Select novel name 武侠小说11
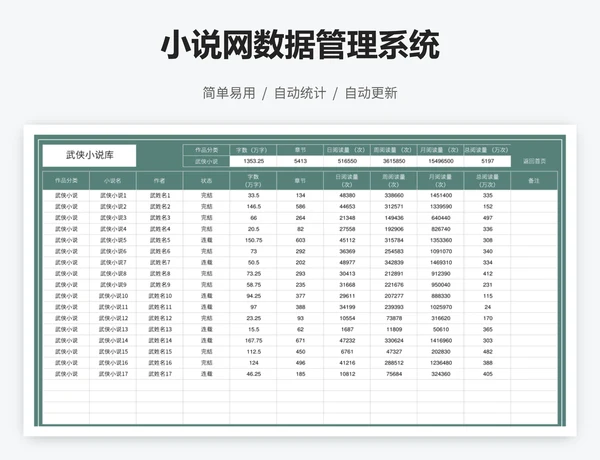This screenshot has height=460, width=600. coord(113,307)
